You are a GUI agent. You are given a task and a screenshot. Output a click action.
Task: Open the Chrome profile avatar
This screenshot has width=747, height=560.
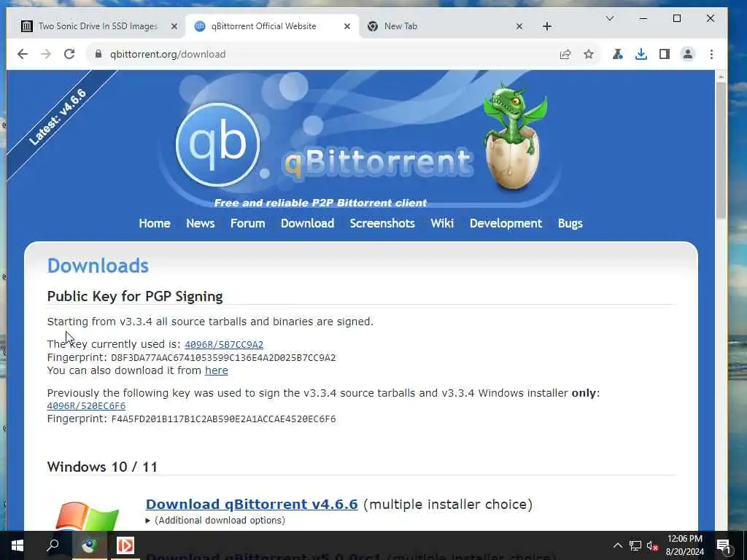pyautogui.click(x=687, y=54)
